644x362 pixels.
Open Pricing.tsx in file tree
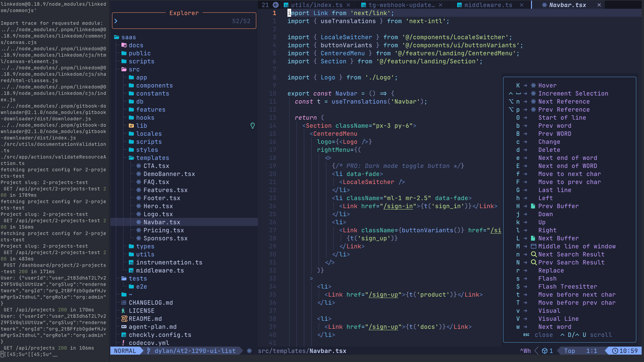pos(164,230)
